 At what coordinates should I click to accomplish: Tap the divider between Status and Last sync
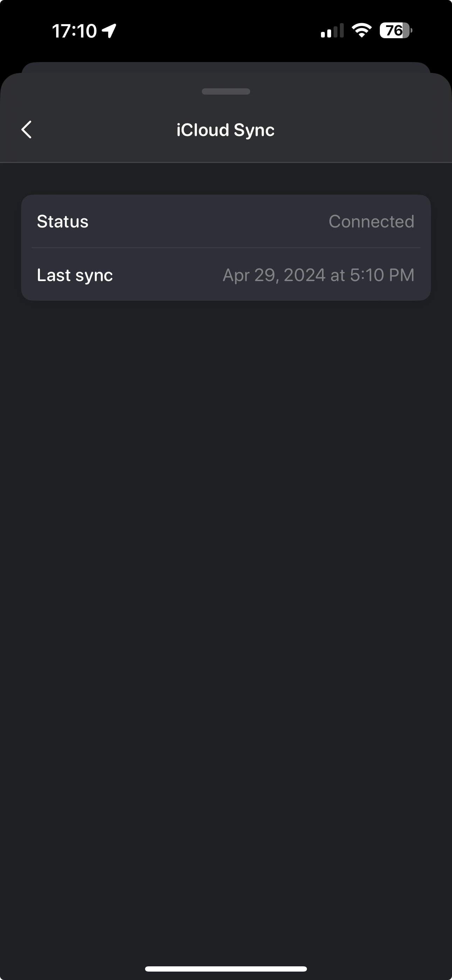click(226, 248)
